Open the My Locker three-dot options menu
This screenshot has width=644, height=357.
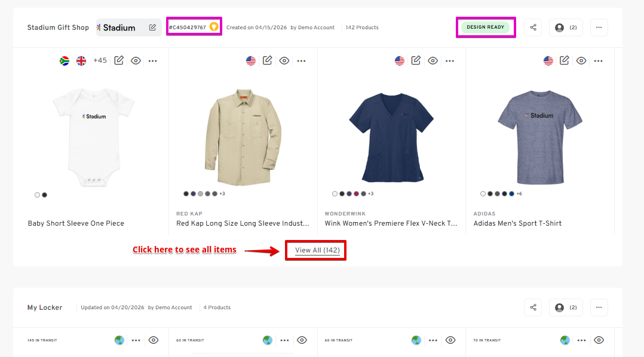click(599, 307)
